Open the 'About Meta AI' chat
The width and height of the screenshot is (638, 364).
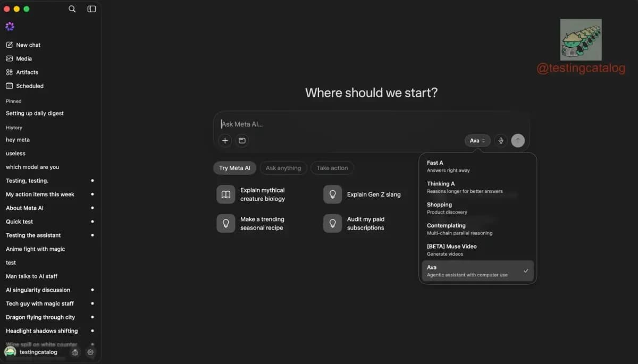coord(25,208)
